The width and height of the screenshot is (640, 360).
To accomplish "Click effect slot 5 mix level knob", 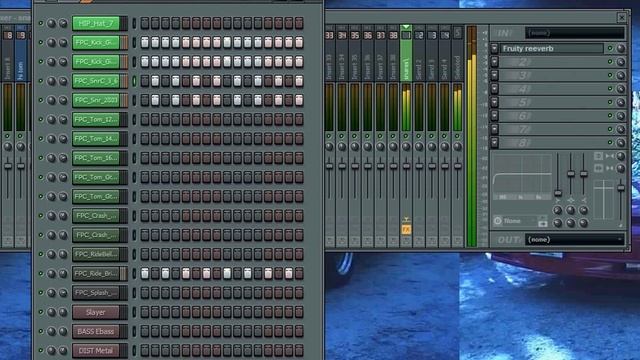I will coord(621,102).
